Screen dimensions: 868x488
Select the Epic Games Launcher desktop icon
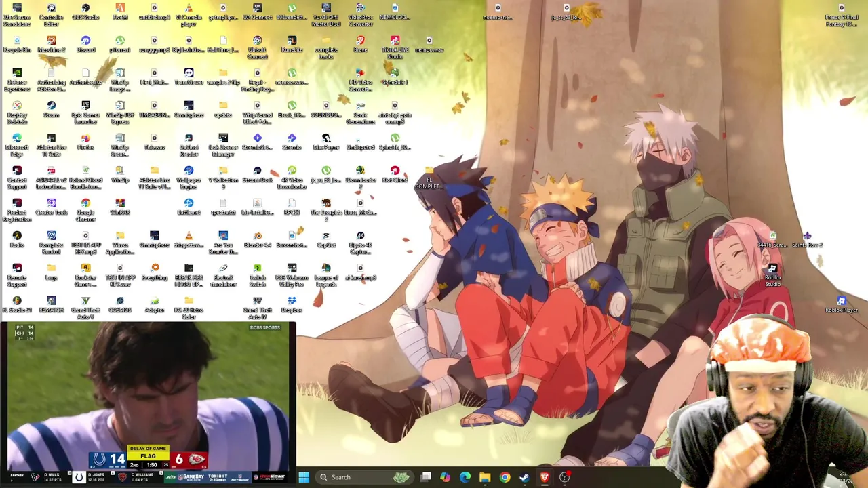[x=85, y=113]
